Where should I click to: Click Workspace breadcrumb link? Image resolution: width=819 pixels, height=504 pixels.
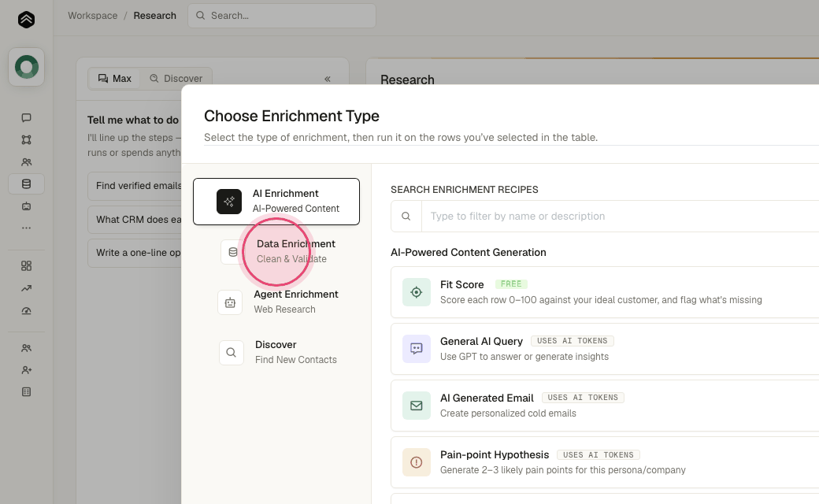(92, 16)
